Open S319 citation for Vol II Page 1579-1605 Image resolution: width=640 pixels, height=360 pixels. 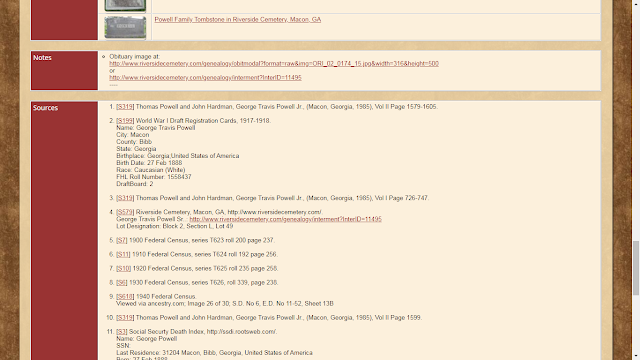coord(125,107)
